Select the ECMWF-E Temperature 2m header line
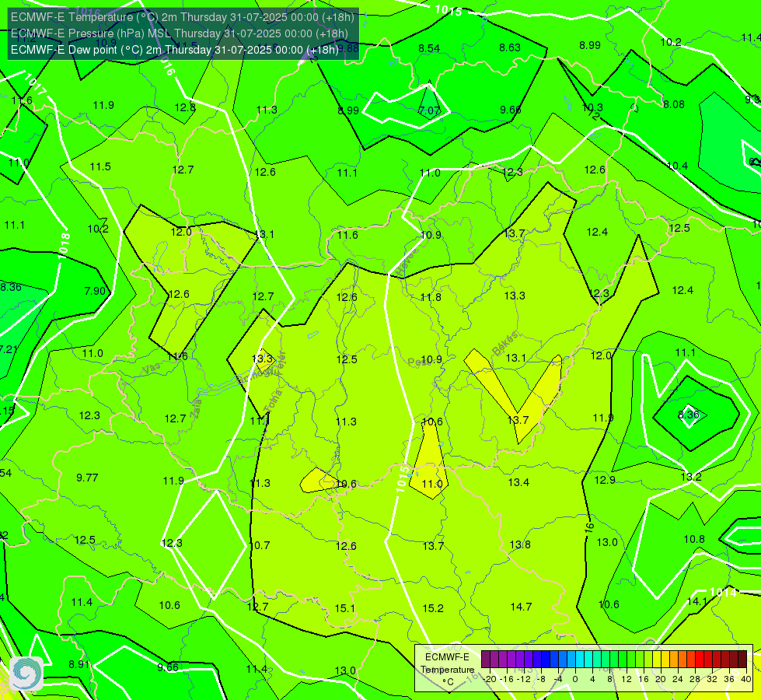 (x=183, y=17)
